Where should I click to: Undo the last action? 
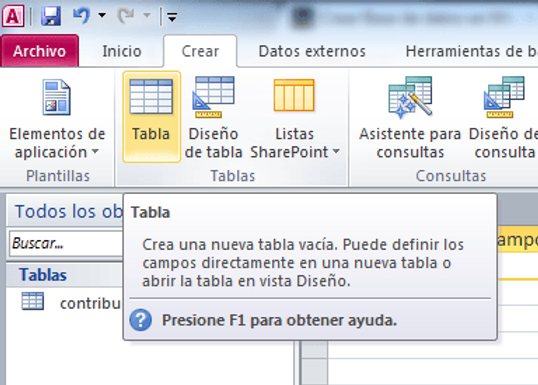[81, 15]
